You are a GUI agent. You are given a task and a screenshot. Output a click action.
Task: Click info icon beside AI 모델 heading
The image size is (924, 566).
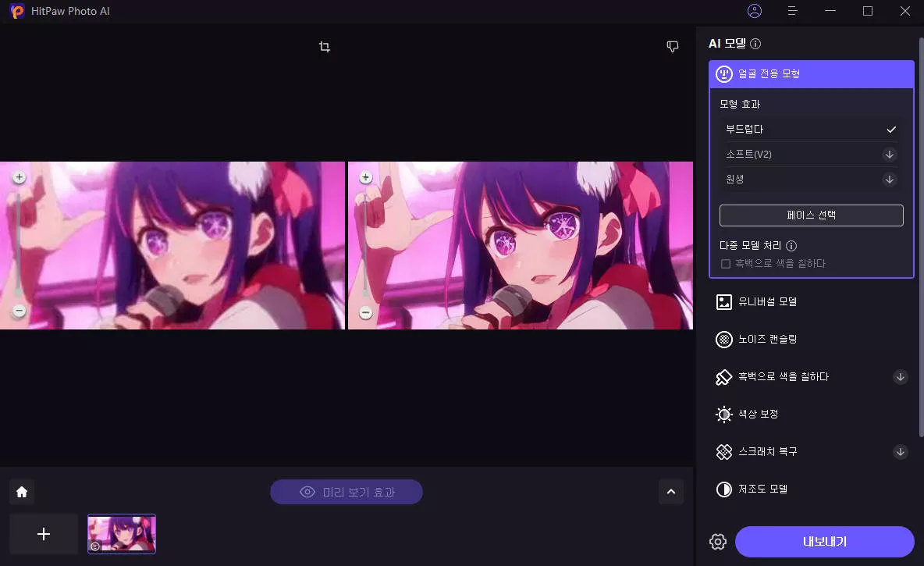coord(755,44)
